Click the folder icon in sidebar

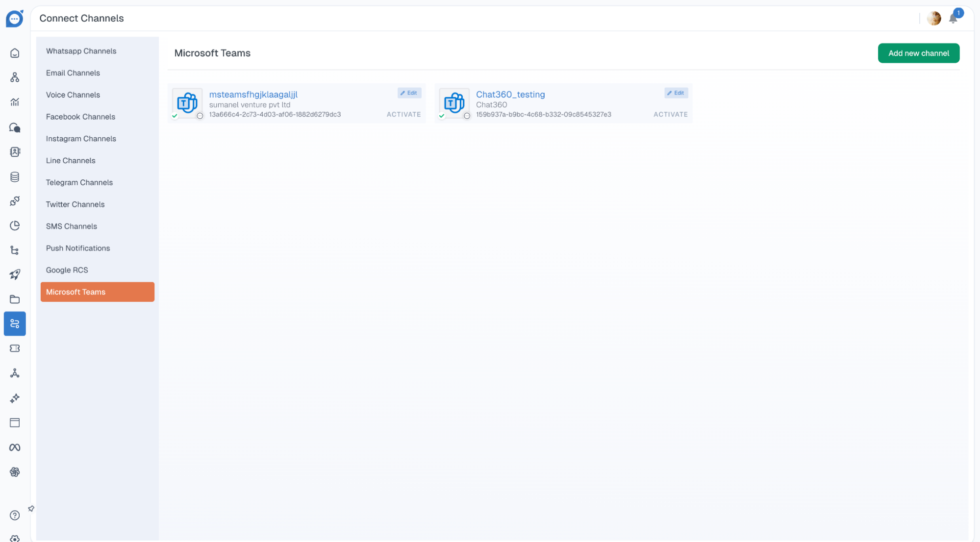click(15, 299)
